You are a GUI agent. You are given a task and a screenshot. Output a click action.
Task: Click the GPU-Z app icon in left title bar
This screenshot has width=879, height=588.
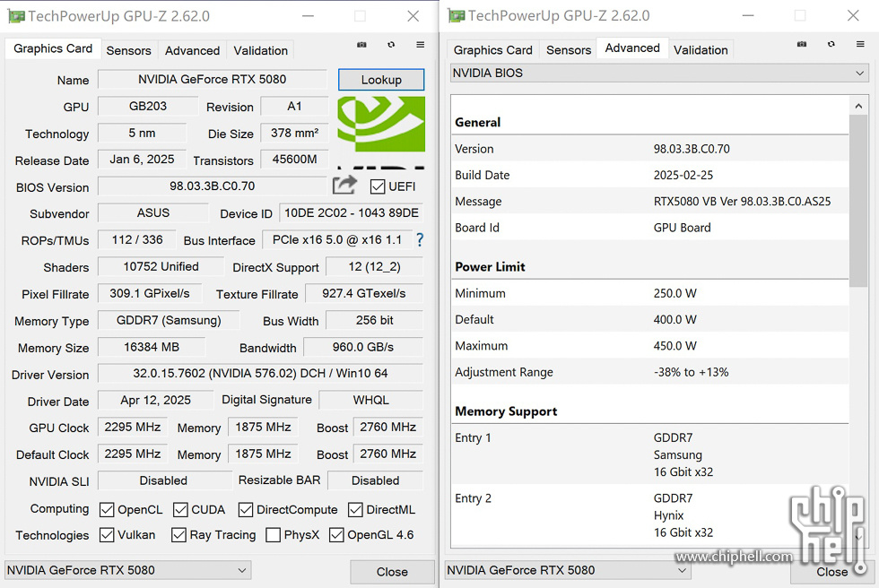click(x=16, y=16)
